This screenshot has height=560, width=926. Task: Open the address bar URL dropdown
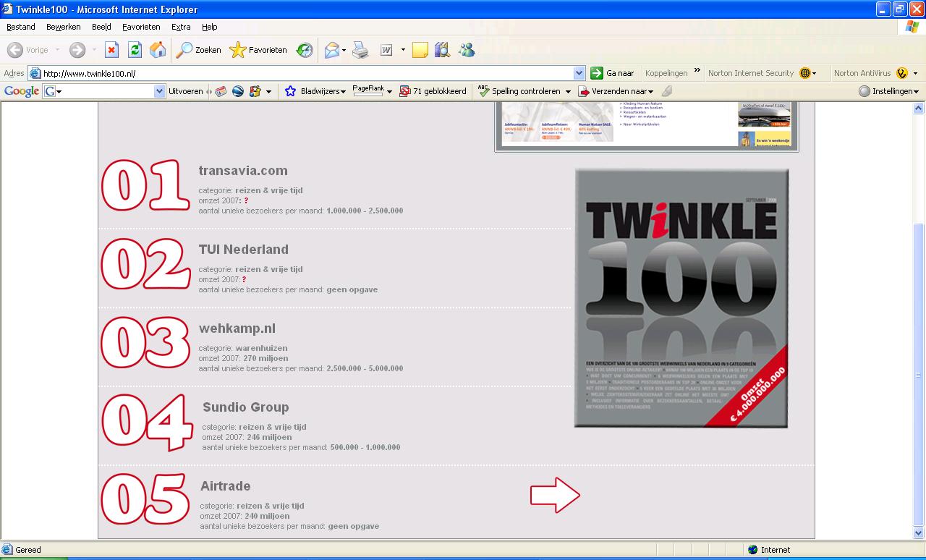coord(579,73)
